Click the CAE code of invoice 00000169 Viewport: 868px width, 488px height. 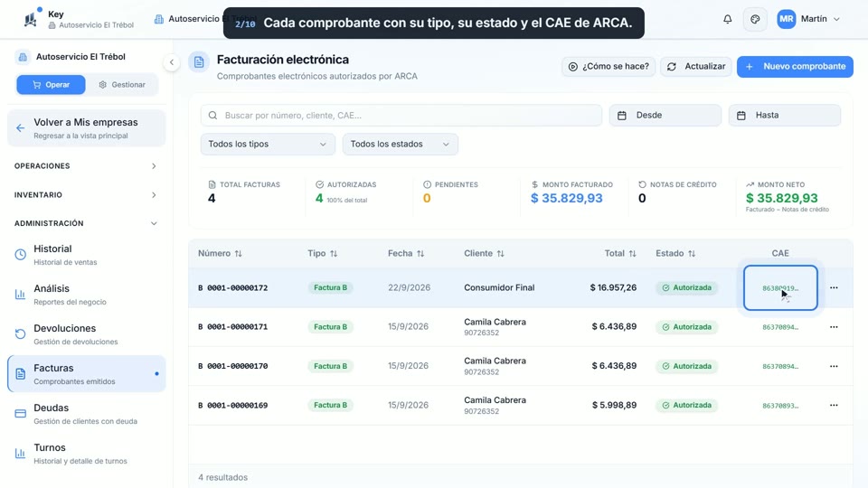pyautogui.click(x=780, y=406)
